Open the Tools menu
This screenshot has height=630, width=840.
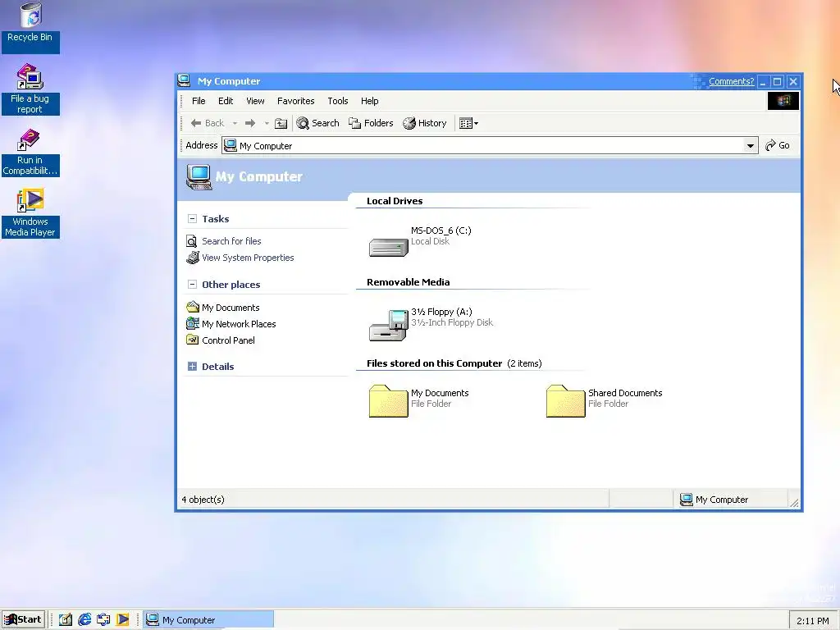338,101
